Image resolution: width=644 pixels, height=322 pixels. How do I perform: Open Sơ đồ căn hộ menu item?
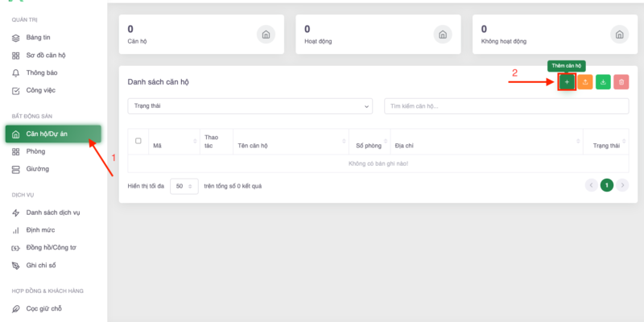47,56
